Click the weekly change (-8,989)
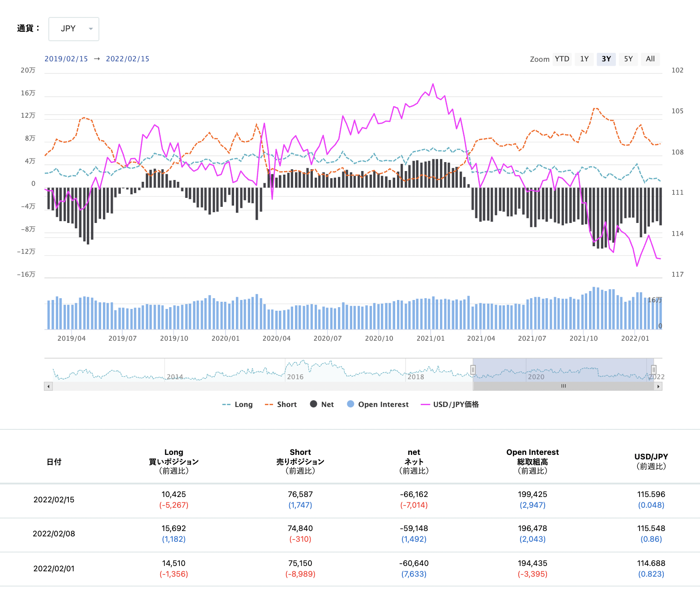The width and height of the screenshot is (700, 591). coord(300,574)
